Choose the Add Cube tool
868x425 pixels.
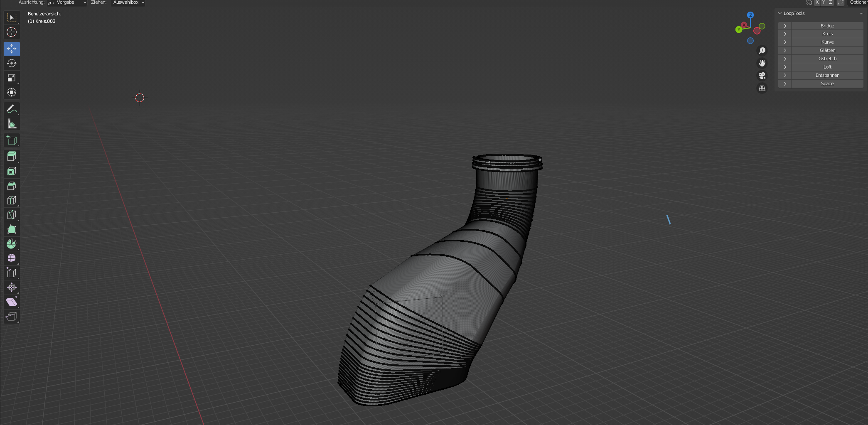click(x=12, y=140)
